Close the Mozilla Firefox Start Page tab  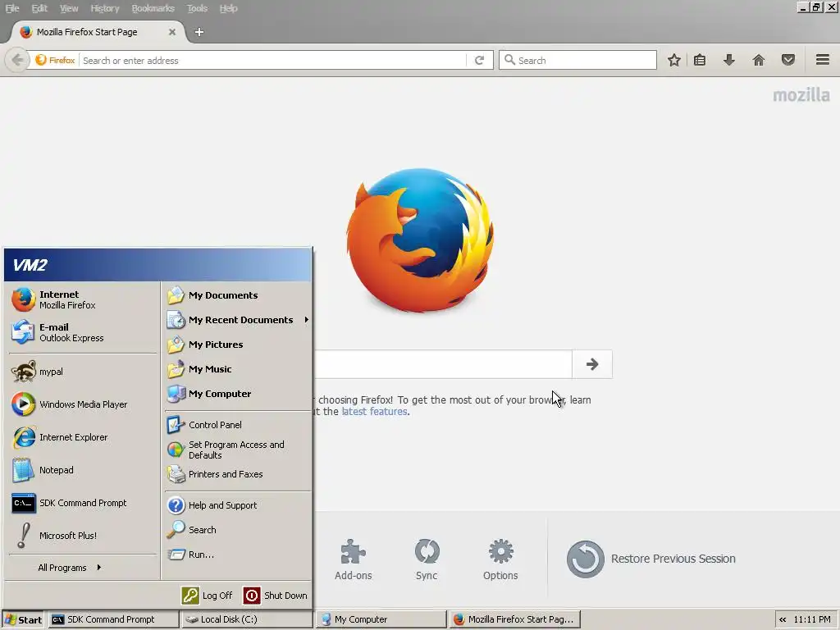tap(172, 32)
